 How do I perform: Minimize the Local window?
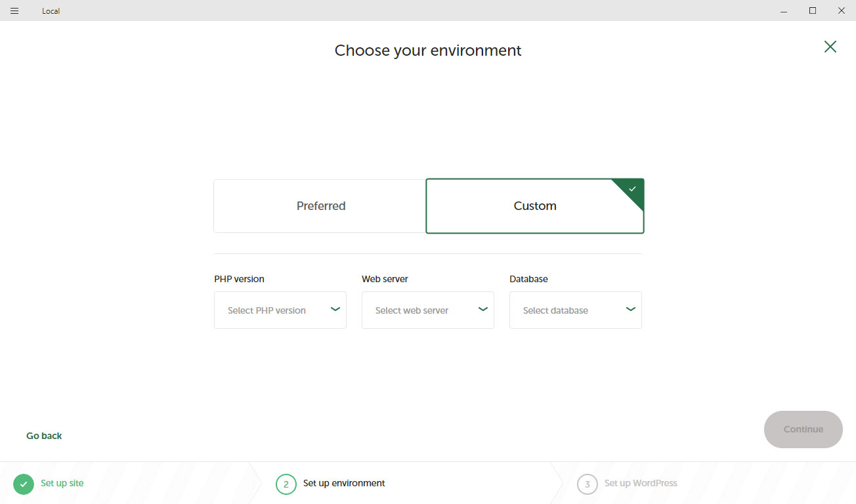coord(784,10)
